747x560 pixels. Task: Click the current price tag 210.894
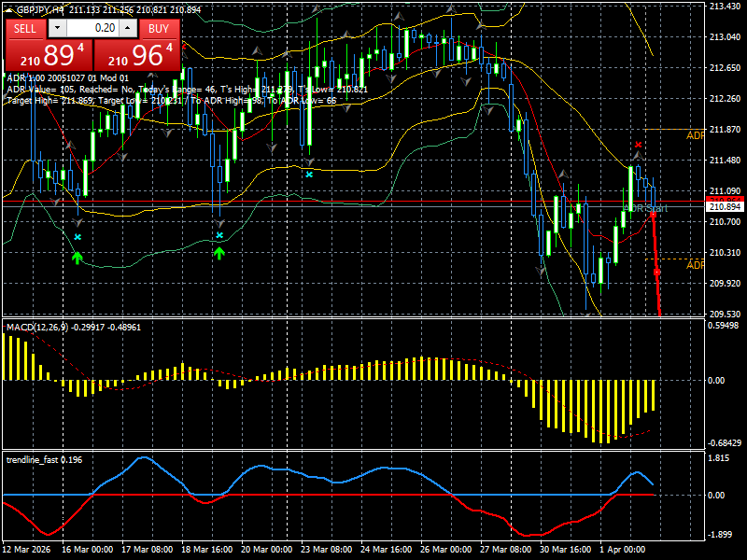pos(726,207)
